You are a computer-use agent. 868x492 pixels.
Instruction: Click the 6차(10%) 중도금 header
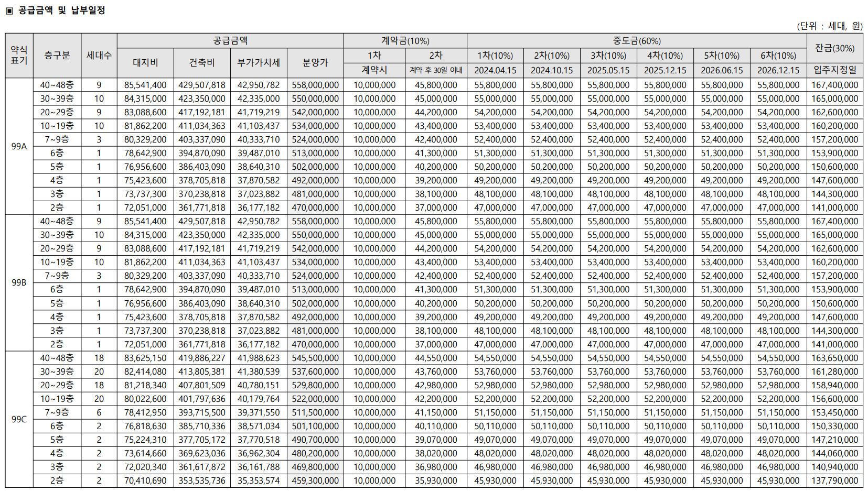[778, 56]
